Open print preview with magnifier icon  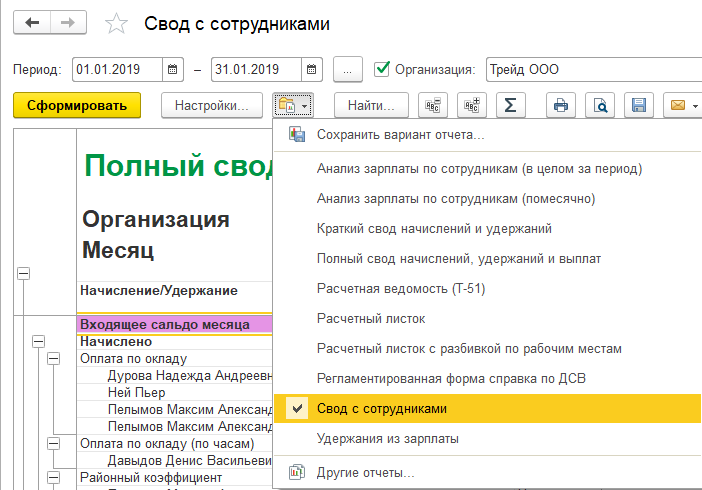coord(600,105)
